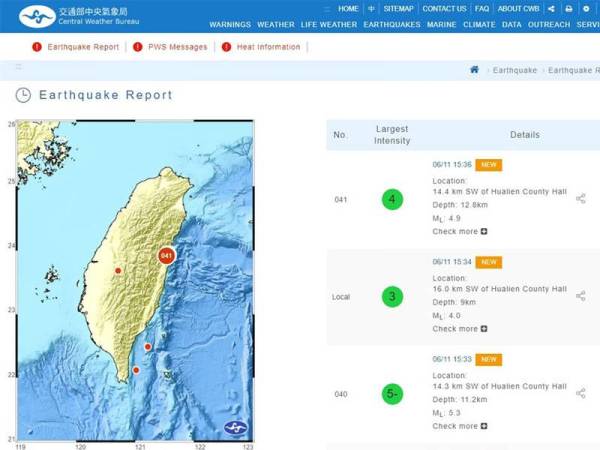600x450 pixels.
Task: Click the NEW badge on report 040
Action: (489, 359)
